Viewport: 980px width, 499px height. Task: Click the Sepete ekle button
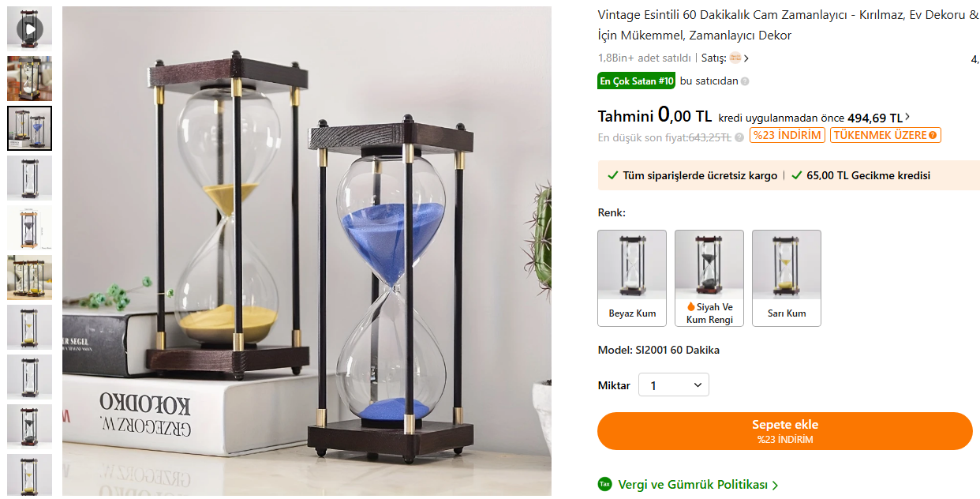point(785,431)
